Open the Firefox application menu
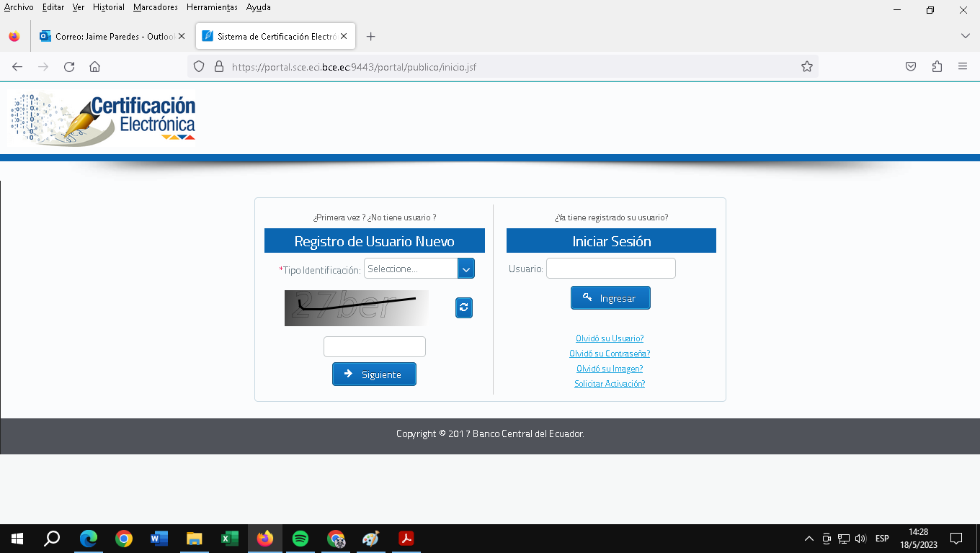Image resolution: width=980 pixels, height=553 pixels. point(963,67)
